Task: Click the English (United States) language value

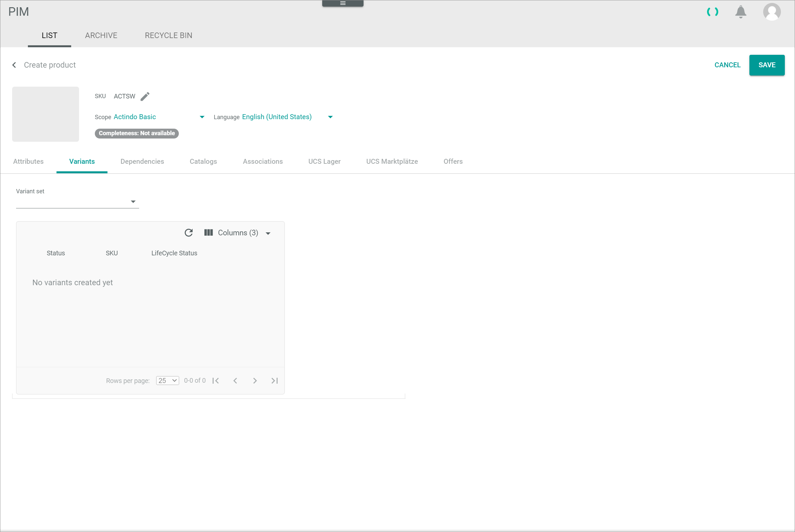Action: (x=277, y=117)
